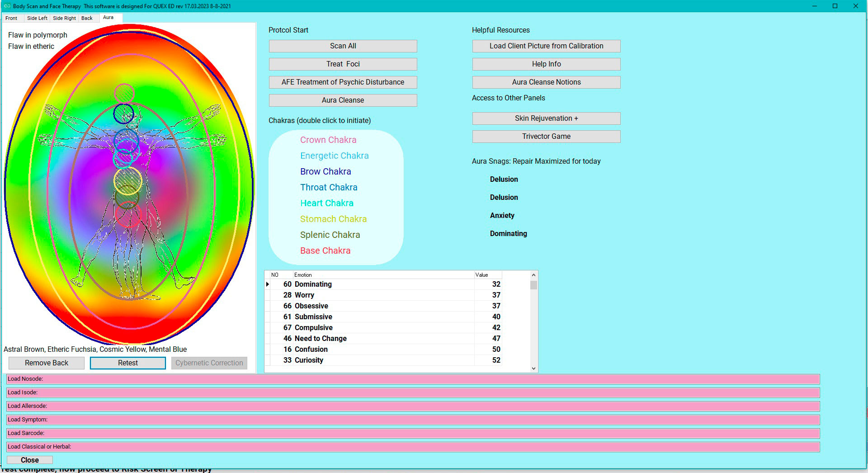Click the Value column header
This screenshot has width=868, height=473.
(x=488, y=275)
